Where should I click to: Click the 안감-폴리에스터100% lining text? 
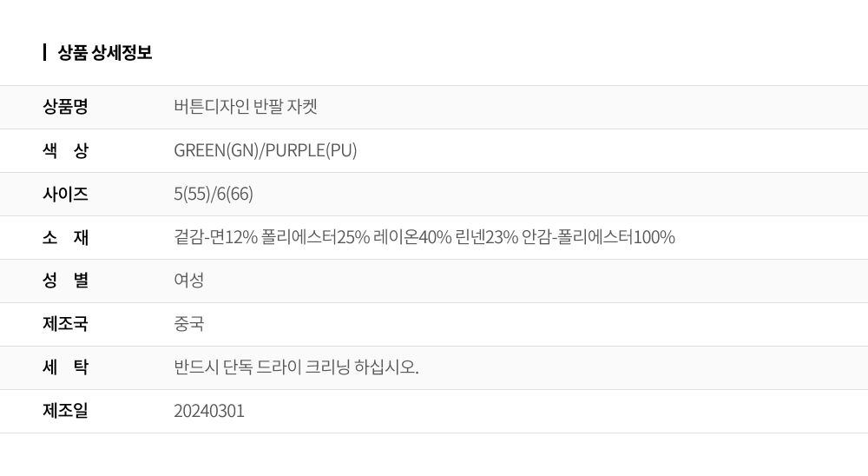tap(598, 237)
